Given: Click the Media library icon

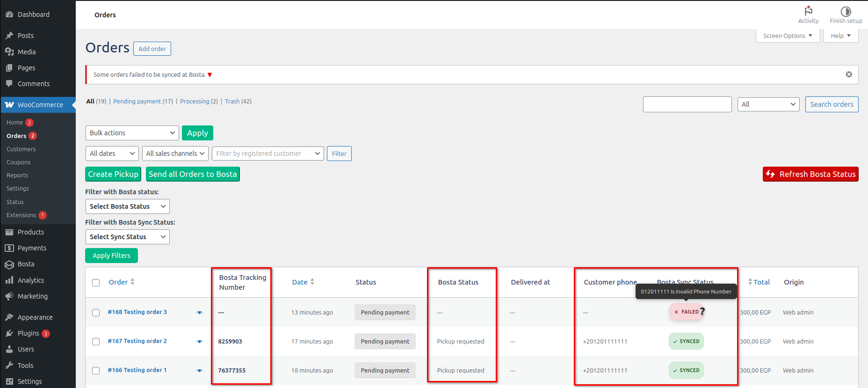Looking at the screenshot, I should (9, 52).
